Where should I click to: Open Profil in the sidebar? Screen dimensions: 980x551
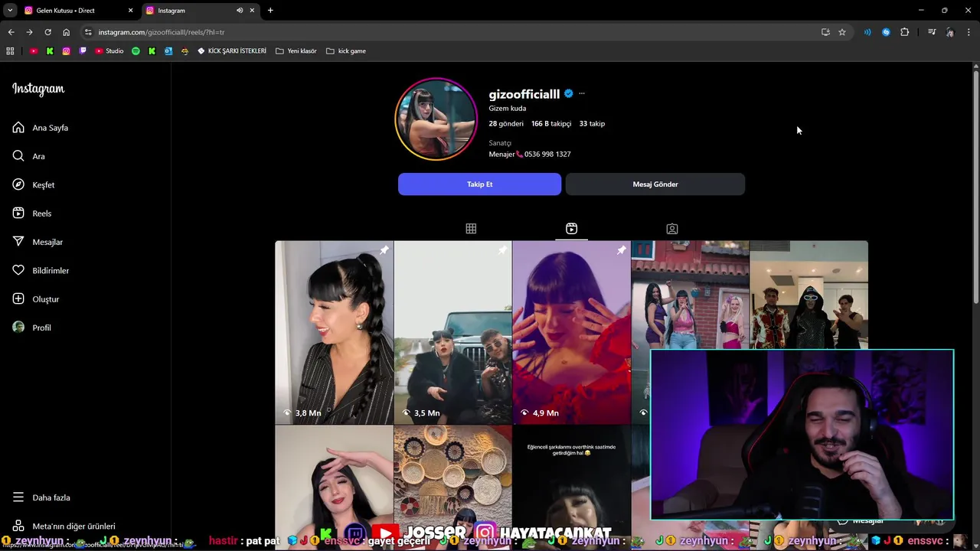[x=31, y=328]
